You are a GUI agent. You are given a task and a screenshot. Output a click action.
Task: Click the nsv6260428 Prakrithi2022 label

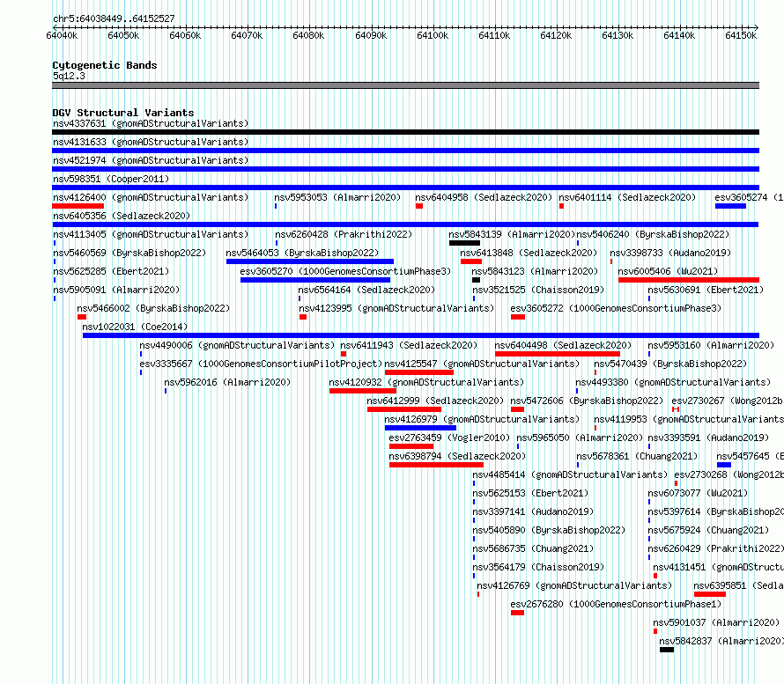point(344,234)
